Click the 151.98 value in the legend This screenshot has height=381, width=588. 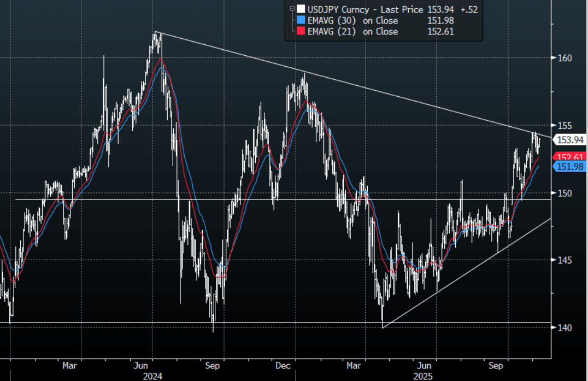coord(440,21)
